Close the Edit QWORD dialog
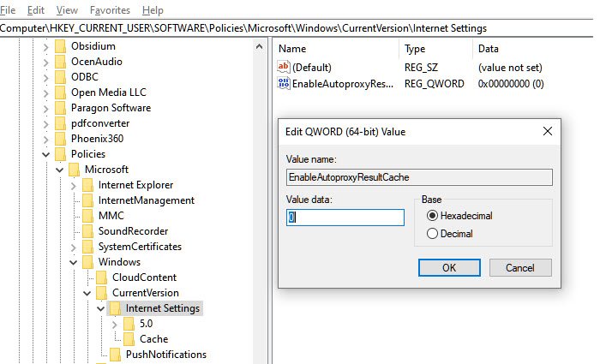Image resolution: width=600 pixels, height=364 pixels. (548, 131)
